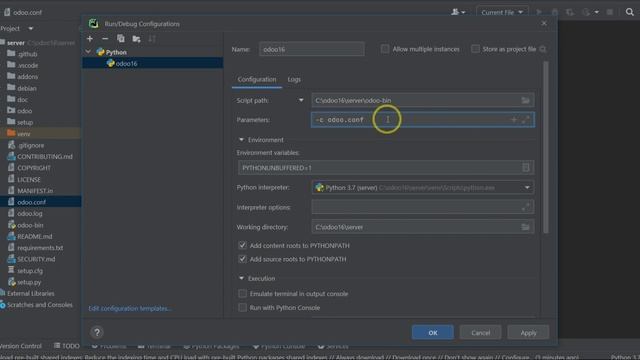Viewport: 640px width, 360px height.
Task: Select odoo.conf editor tab
Action: point(23,12)
